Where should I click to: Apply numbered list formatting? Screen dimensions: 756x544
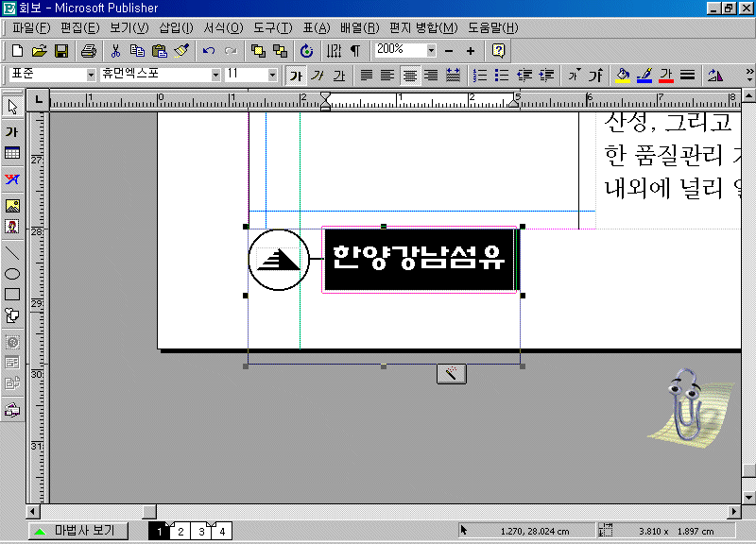point(480,76)
